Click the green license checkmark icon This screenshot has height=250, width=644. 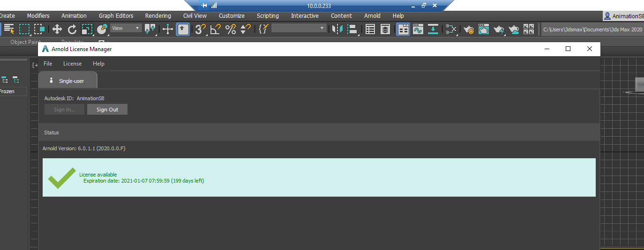pyautogui.click(x=62, y=178)
